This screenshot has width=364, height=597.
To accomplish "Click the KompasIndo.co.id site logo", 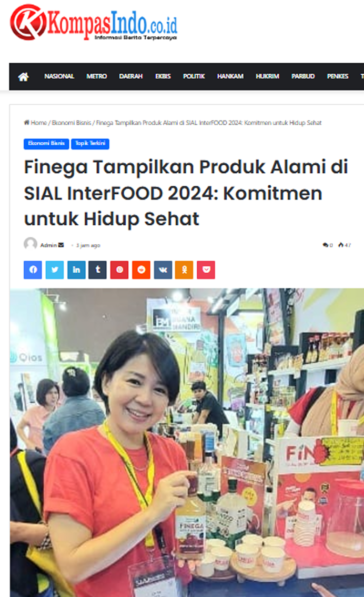I will click(x=94, y=23).
